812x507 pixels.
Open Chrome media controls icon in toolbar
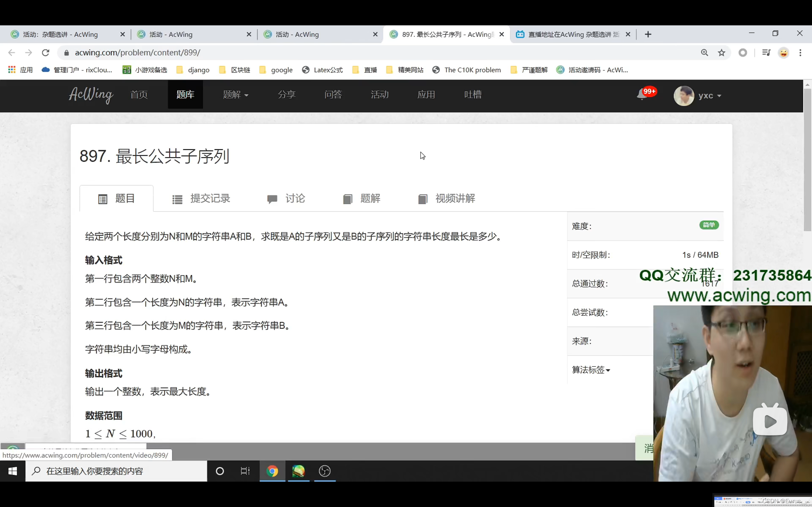(x=767, y=52)
